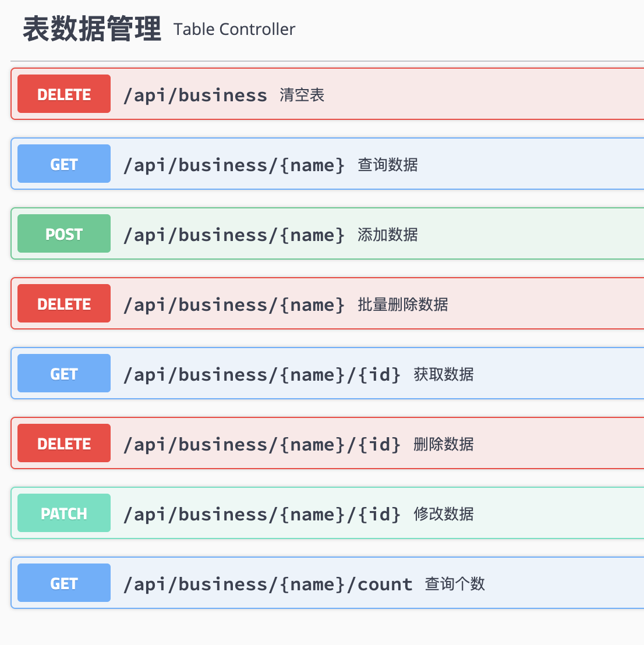Click the GET badge beside 获取数据
Screen dimensions: 644x645
64,374
